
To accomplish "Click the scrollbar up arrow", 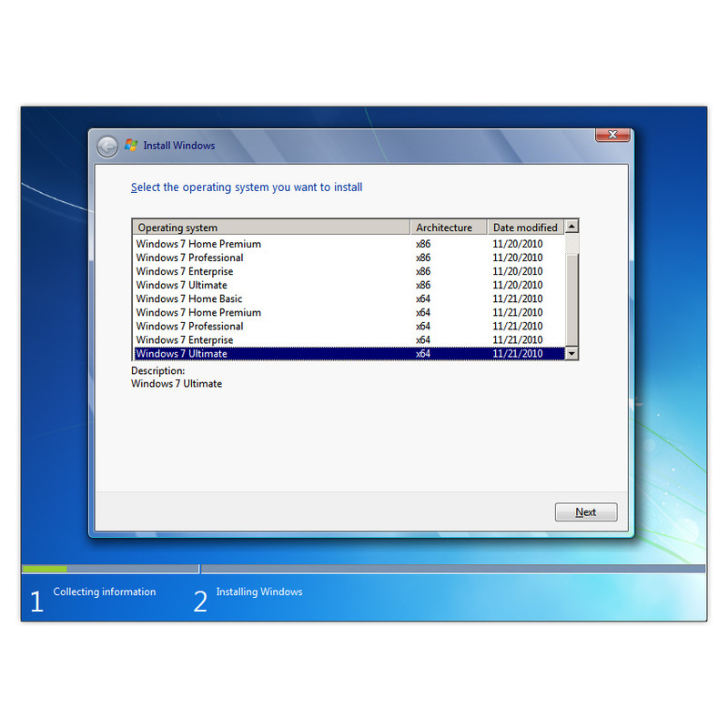I will (571, 227).
